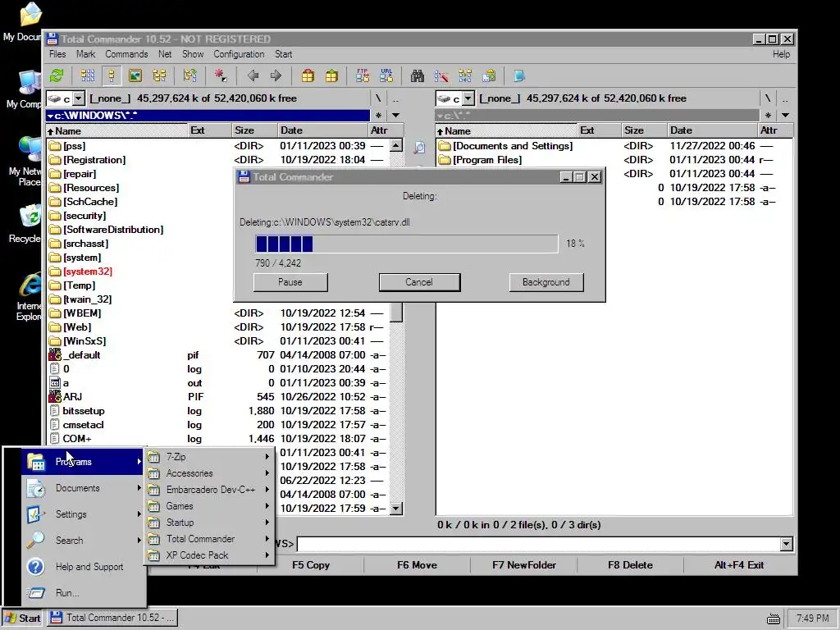Click the red asterisk toolbar icon
The width and height of the screenshot is (840, 630).
[x=221, y=76]
